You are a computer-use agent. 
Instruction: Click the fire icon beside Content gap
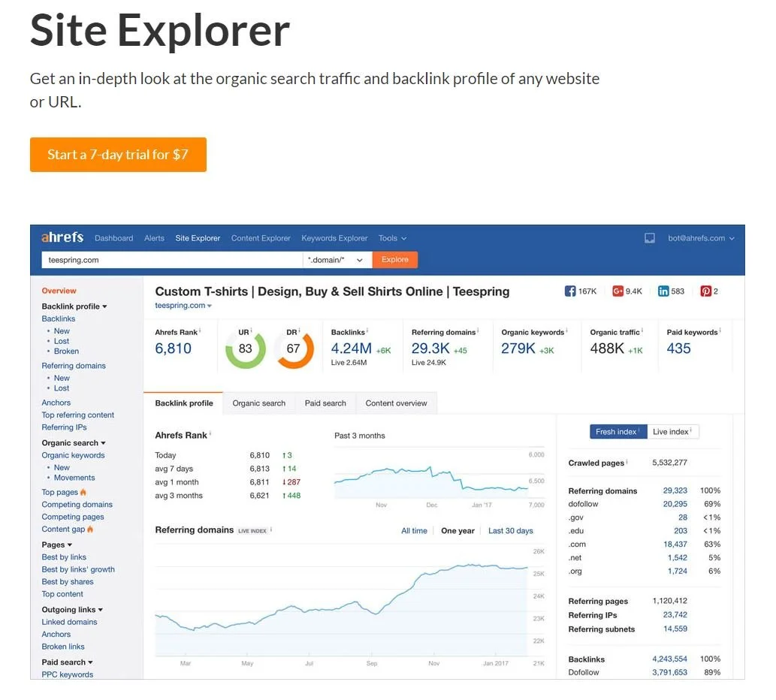(x=90, y=529)
